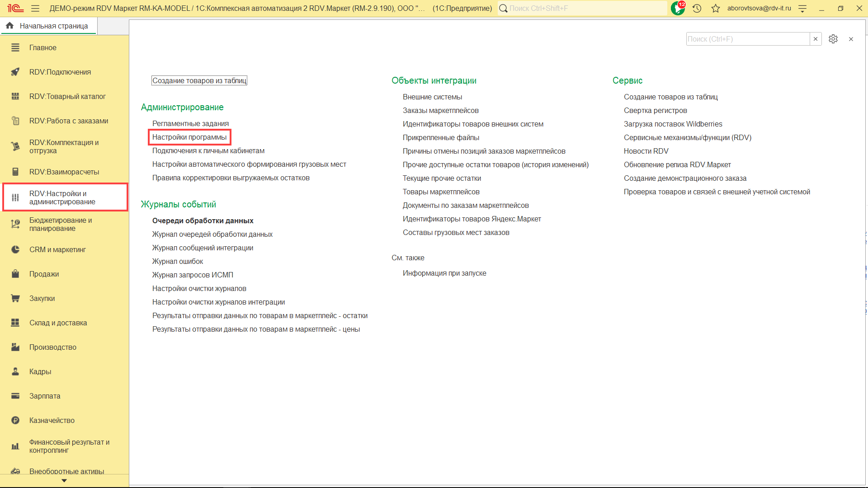The image size is (868, 488).
Task: Select the Продажи section
Action: point(44,274)
